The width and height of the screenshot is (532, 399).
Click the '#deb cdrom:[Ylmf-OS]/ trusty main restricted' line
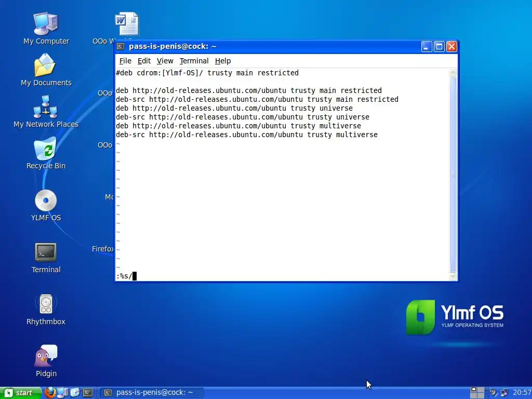point(207,73)
